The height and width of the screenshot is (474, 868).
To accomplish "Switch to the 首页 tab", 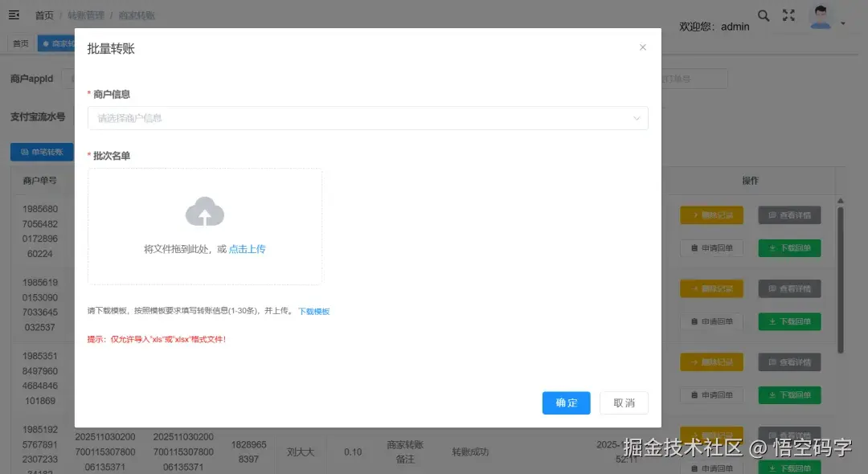I will pos(20,43).
